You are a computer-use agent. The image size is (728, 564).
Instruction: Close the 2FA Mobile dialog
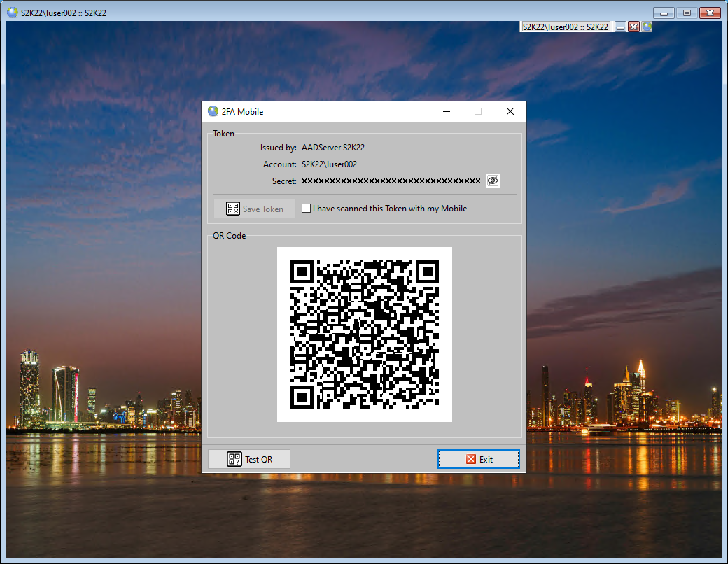pyautogui.click(x=510, y=111)
